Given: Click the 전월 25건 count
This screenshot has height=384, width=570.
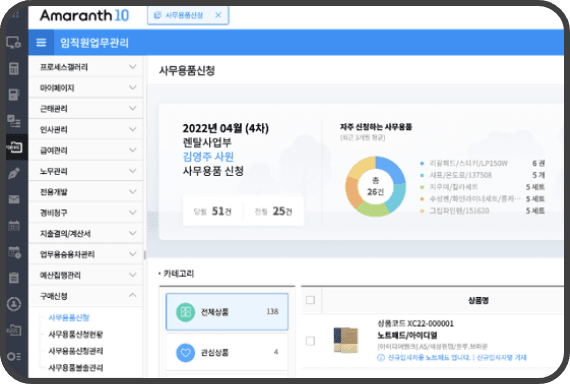Looking at the screenshot, I should [273, 211].
